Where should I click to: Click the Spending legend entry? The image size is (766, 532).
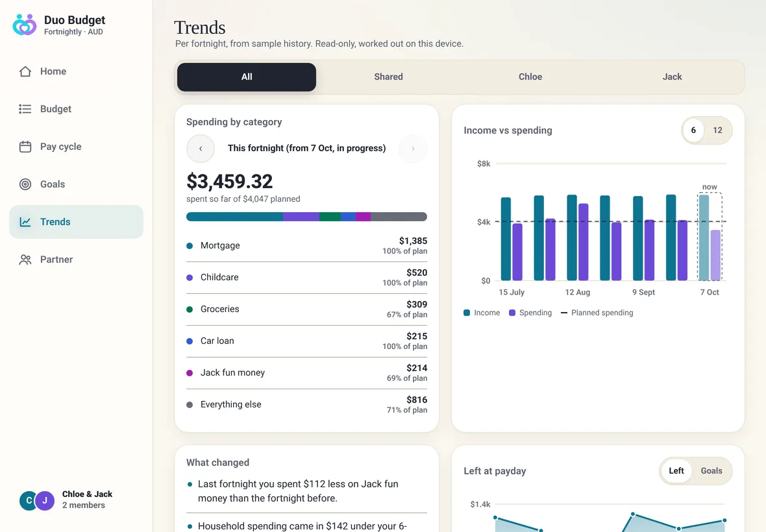(x=530, y=313)
